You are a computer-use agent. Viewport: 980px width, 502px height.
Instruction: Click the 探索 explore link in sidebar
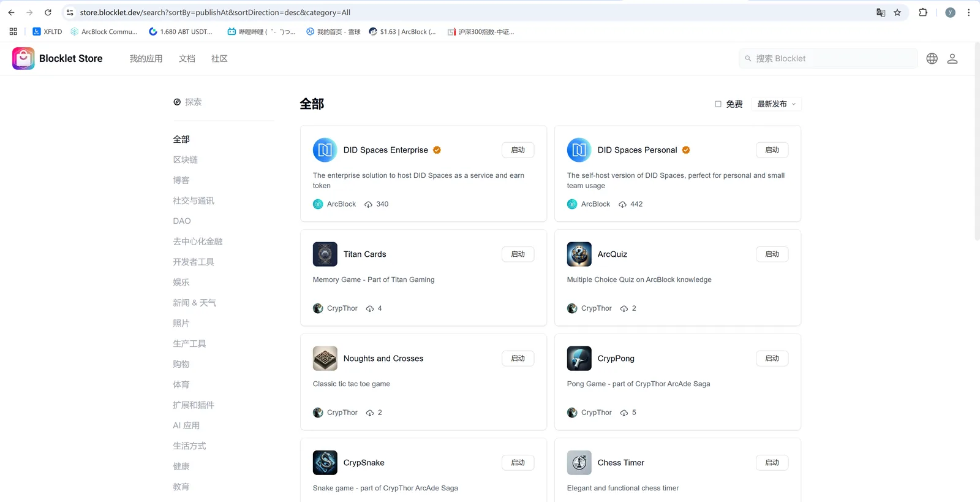[187, 102]
